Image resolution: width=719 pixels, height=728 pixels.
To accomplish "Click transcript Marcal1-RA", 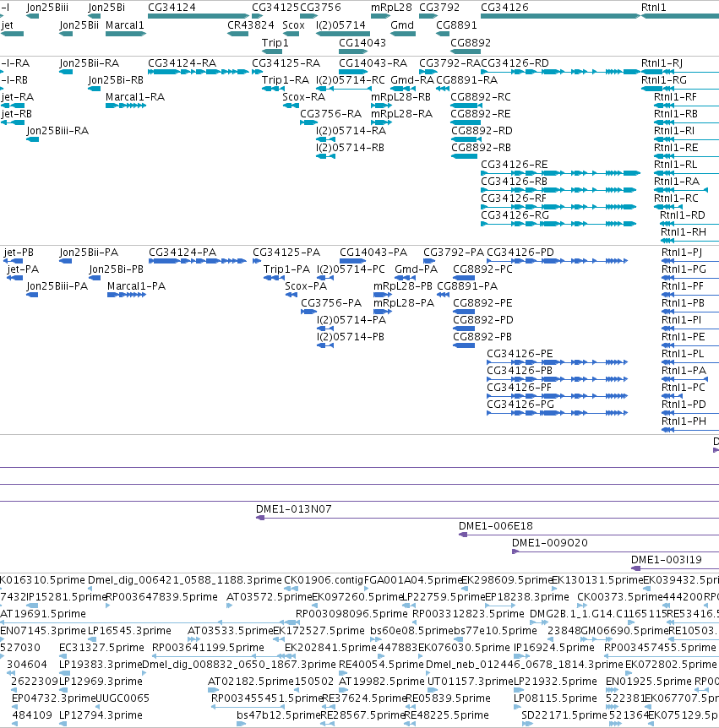I will coord(134,97).
